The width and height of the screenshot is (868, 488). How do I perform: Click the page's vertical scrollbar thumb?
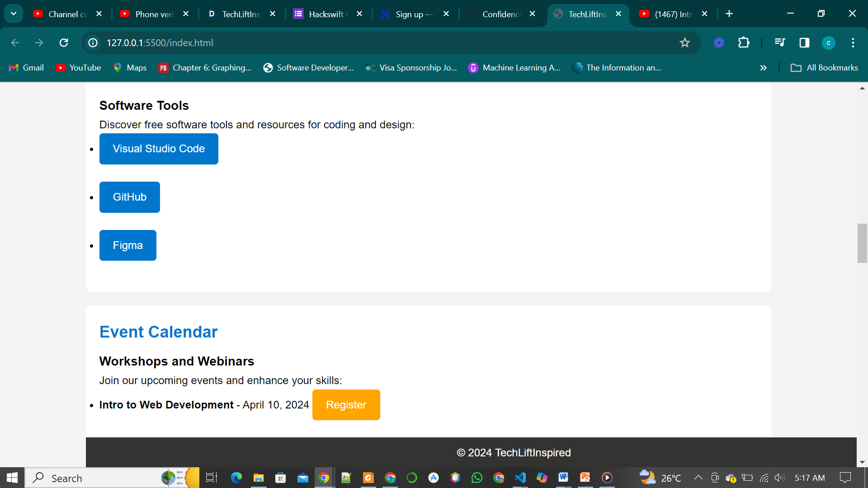pos(862,243)
